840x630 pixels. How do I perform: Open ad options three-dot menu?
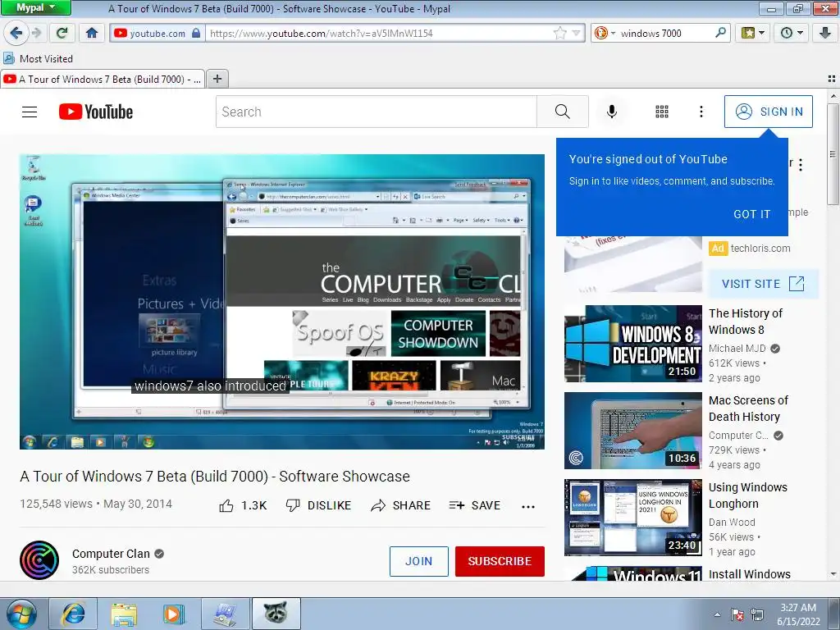(x=801, y=165)
